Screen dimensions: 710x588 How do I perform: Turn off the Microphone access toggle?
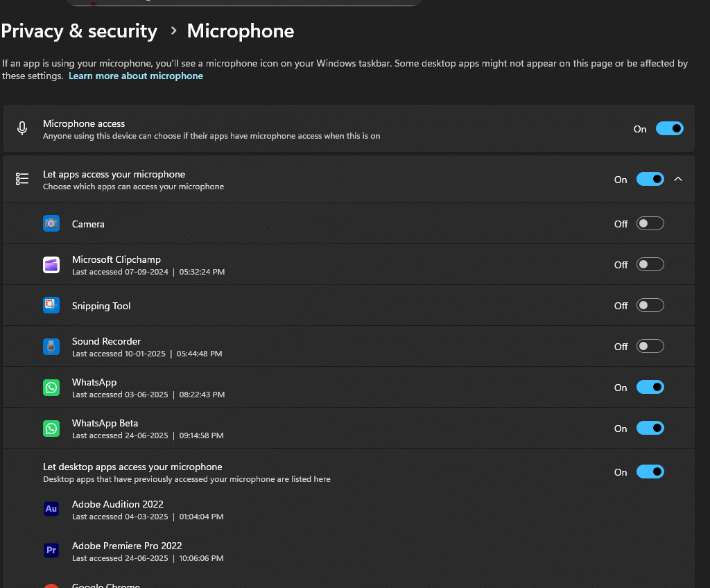click(x=669, y=129)
